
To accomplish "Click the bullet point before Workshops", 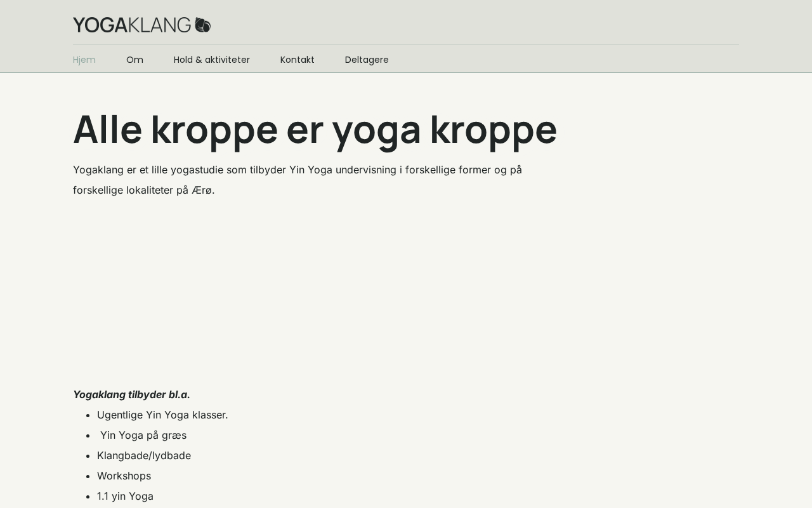I will click(x=88, y=476).
